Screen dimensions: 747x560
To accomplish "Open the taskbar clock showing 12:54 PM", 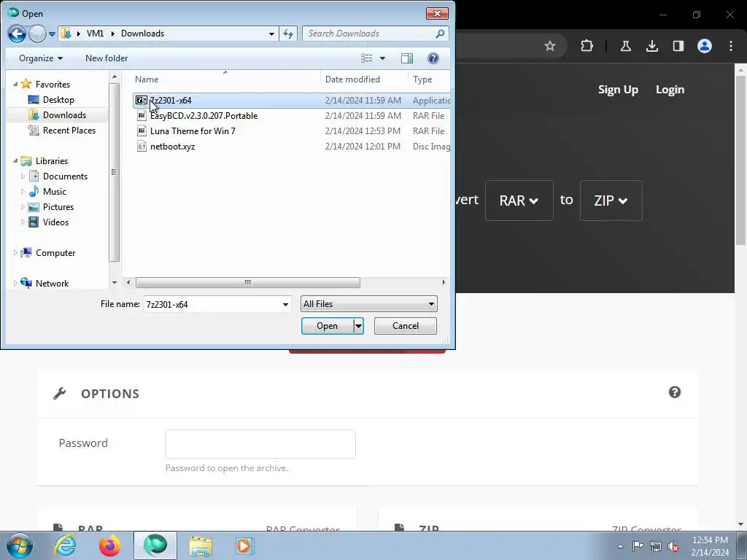I will coord(710,546).
